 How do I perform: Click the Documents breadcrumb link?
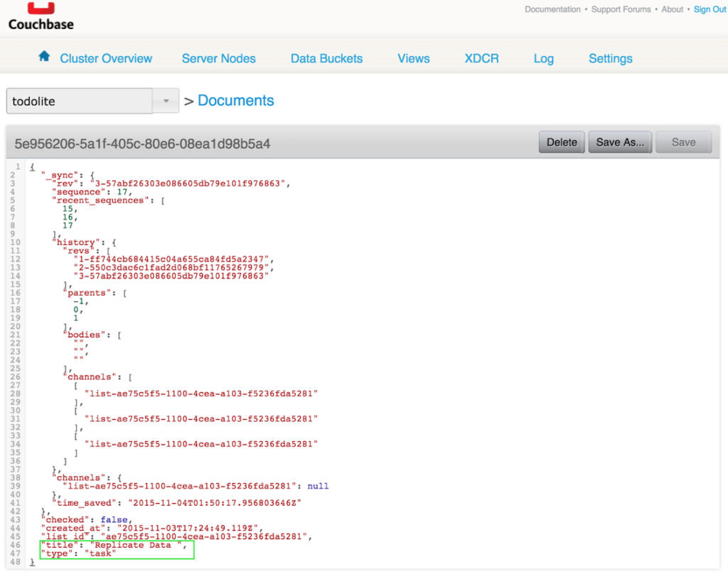coord(235,100)
